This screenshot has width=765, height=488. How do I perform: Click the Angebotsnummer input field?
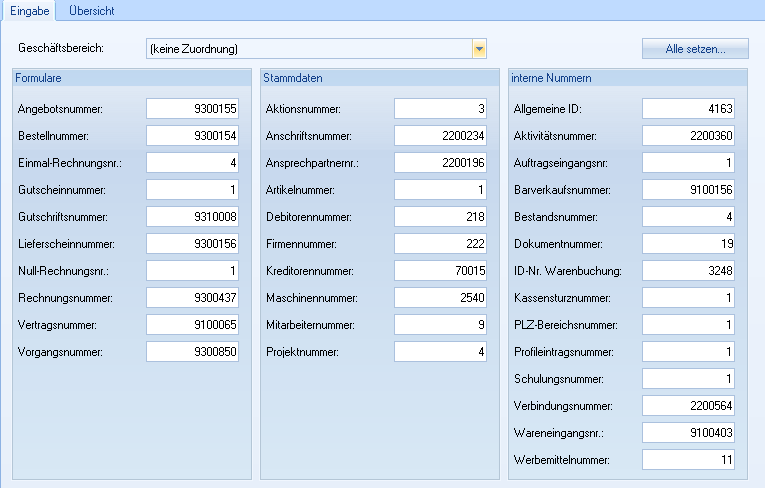click(193, 108)
